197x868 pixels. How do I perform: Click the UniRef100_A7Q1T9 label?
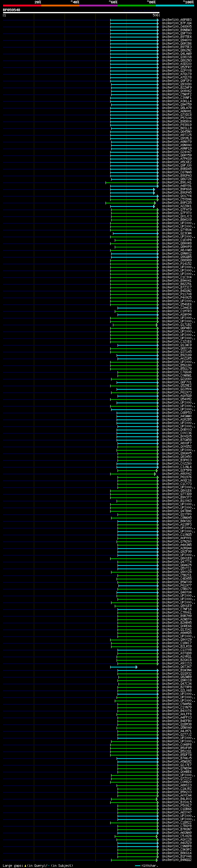pyautogui.click(x=177, y=74)
